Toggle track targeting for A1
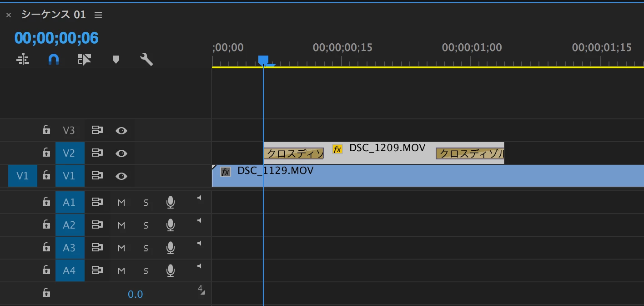The width and height of the screenshot is (644, 306). tap(70, 202)
